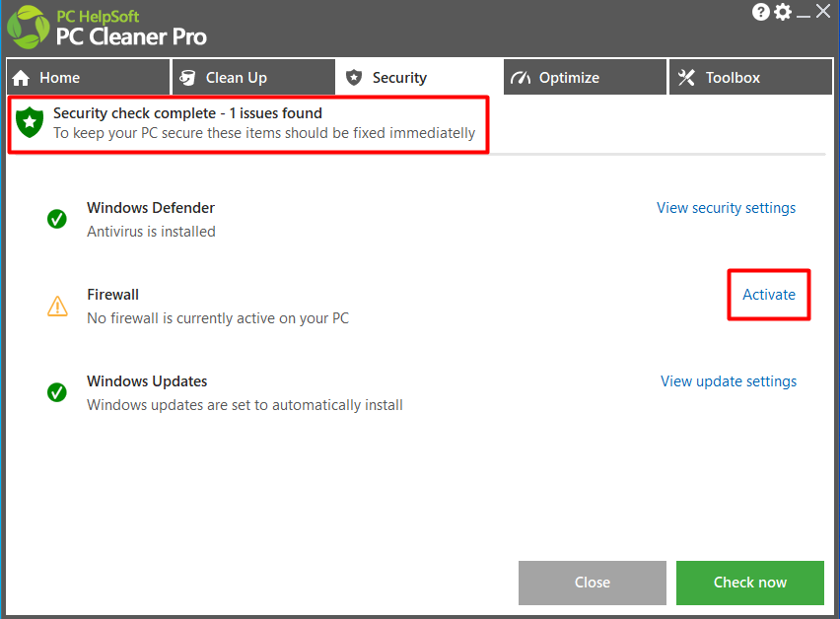Click the gray Close button

[593, 583]
